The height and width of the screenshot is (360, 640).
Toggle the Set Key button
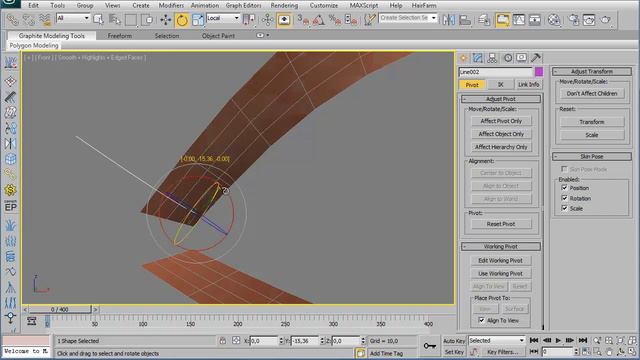point(454,351)
